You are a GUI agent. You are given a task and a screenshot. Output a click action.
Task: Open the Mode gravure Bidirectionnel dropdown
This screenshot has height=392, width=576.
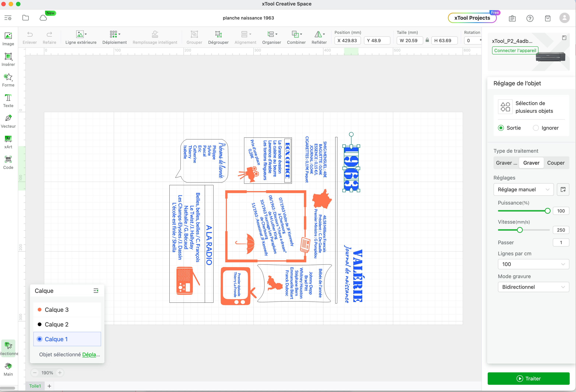click(x=533, y=287)
